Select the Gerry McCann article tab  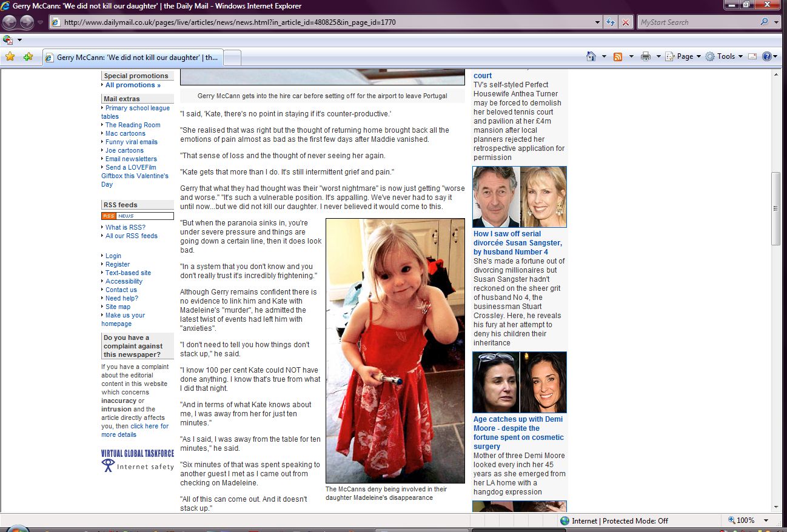pos(132,58)
